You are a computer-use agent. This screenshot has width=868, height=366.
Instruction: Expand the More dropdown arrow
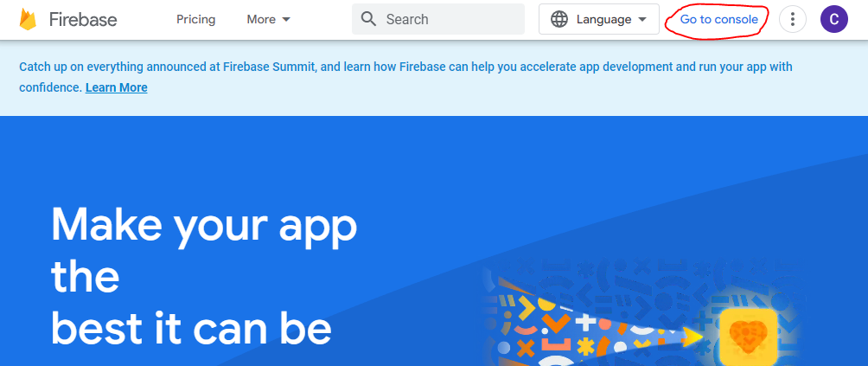[x=286, y=19]
